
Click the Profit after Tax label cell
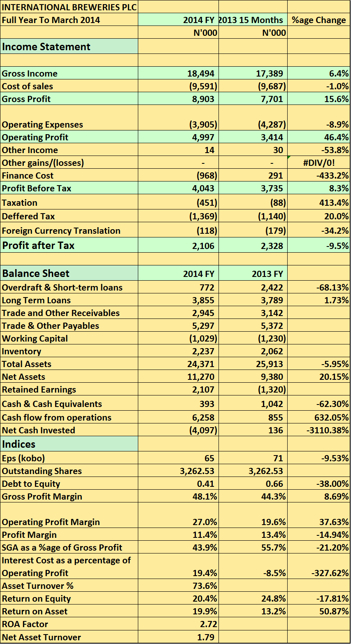[69, 245]
